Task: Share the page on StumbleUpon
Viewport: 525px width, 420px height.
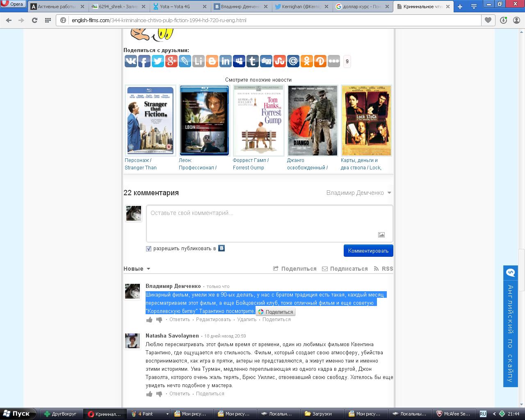Action: [x=280, y=61]
